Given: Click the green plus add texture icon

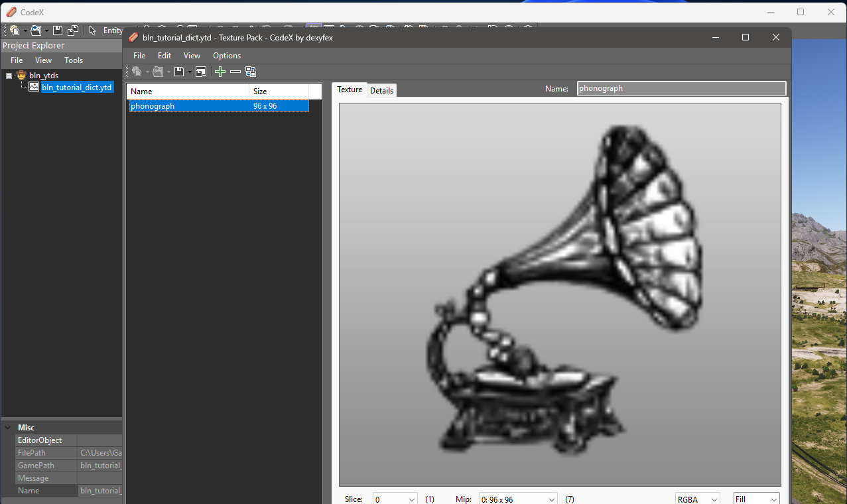Looking at the screenshot, I should click(x=220, y=72).
